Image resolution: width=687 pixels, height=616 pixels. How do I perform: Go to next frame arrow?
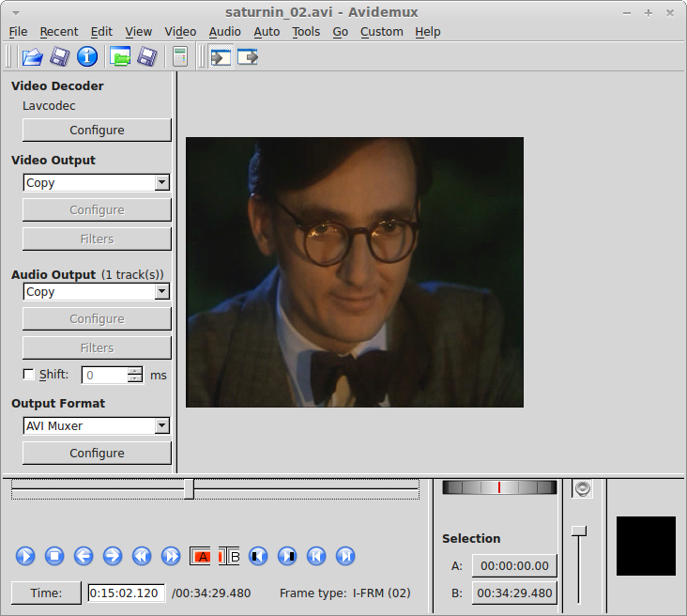coord(113,557)
